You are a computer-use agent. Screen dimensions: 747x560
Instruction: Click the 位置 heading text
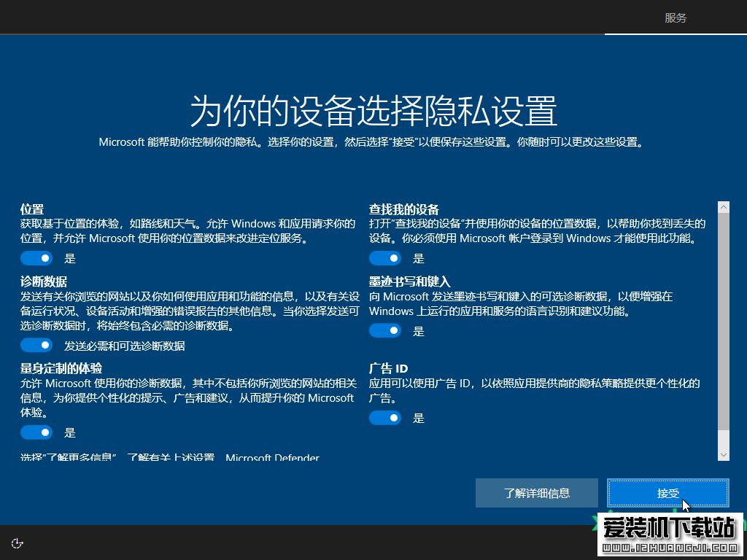click(x=32, y=209)
